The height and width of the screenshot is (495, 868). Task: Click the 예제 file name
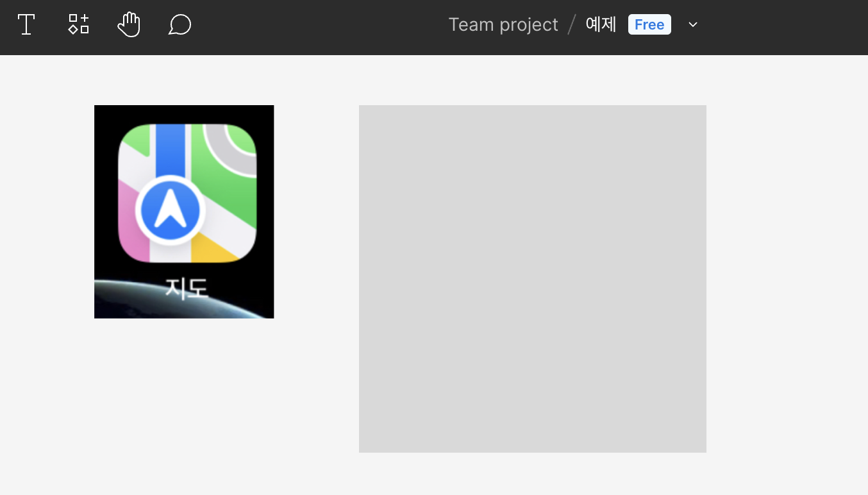point(601,24)
